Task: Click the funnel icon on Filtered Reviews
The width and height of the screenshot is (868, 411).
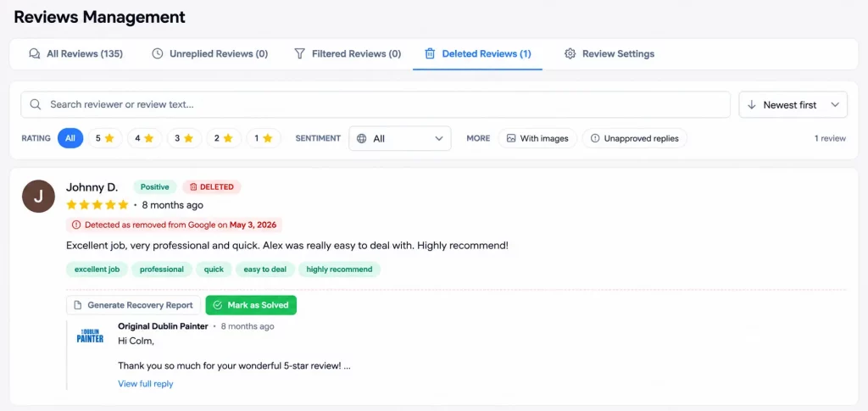Action: [x=299, y=53]
